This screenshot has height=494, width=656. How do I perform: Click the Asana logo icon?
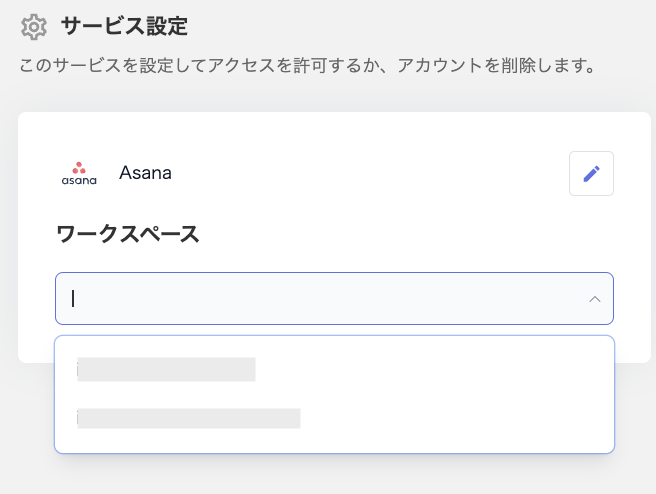click(79, 173)
